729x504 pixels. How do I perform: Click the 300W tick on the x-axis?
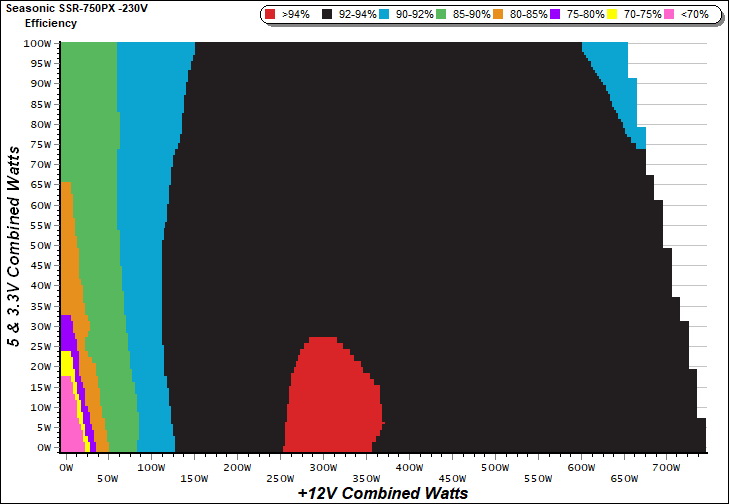point(322,467)
